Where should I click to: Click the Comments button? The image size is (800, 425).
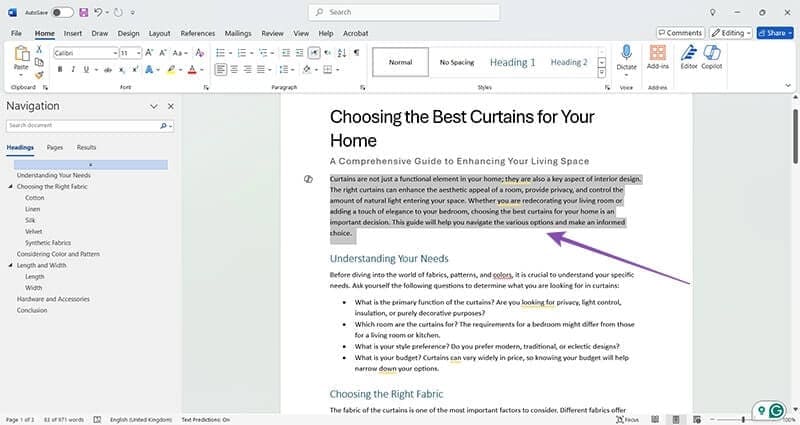(x=679, y=32)
